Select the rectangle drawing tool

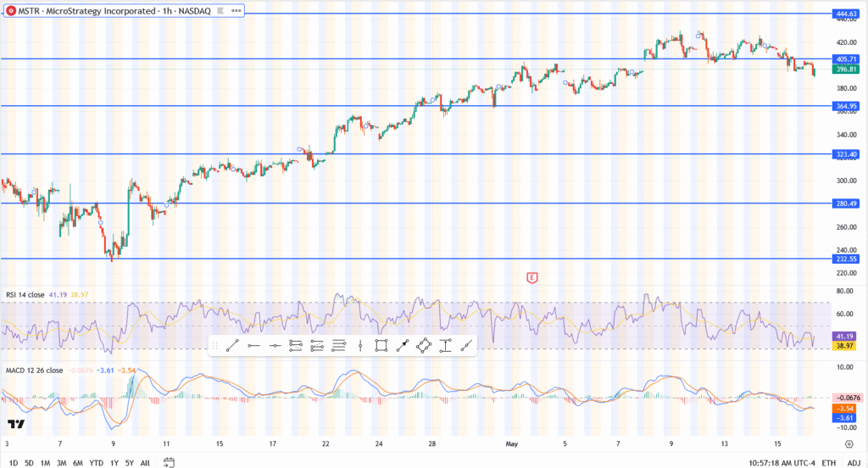click(381, 345)
